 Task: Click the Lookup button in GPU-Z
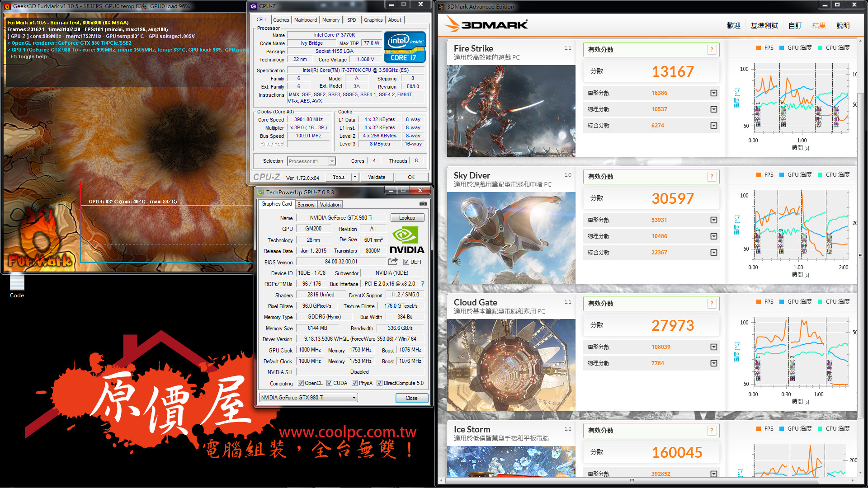click(407, 218)
